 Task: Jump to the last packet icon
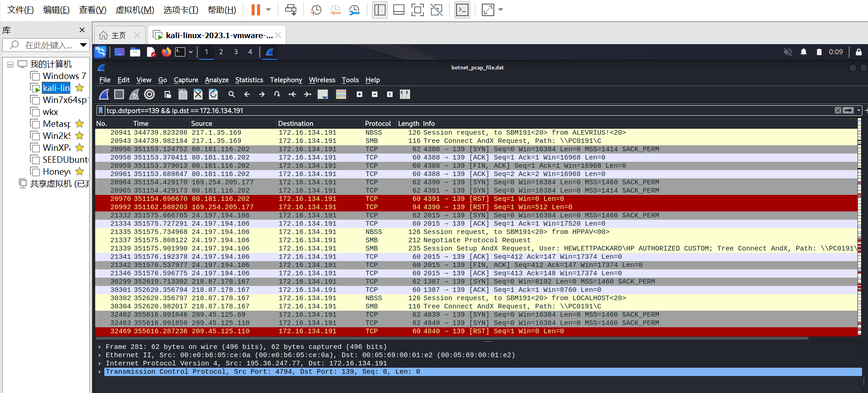(308, 94)
